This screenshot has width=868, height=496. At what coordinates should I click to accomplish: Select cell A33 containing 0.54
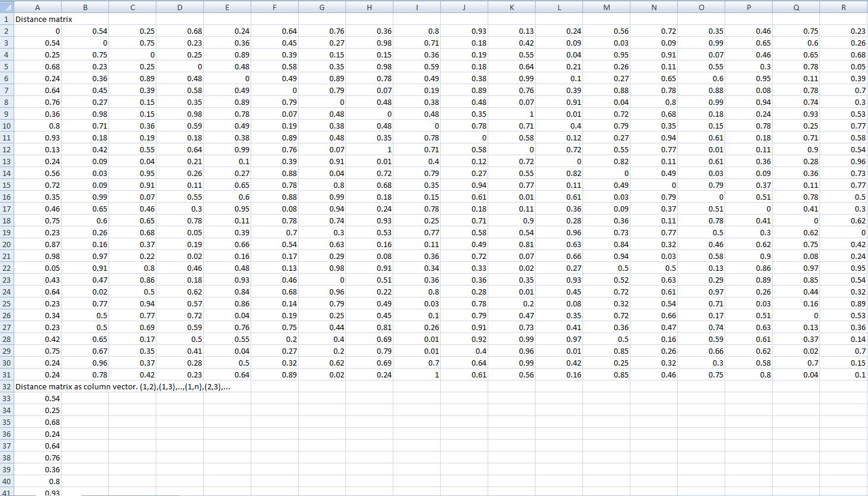37,398
